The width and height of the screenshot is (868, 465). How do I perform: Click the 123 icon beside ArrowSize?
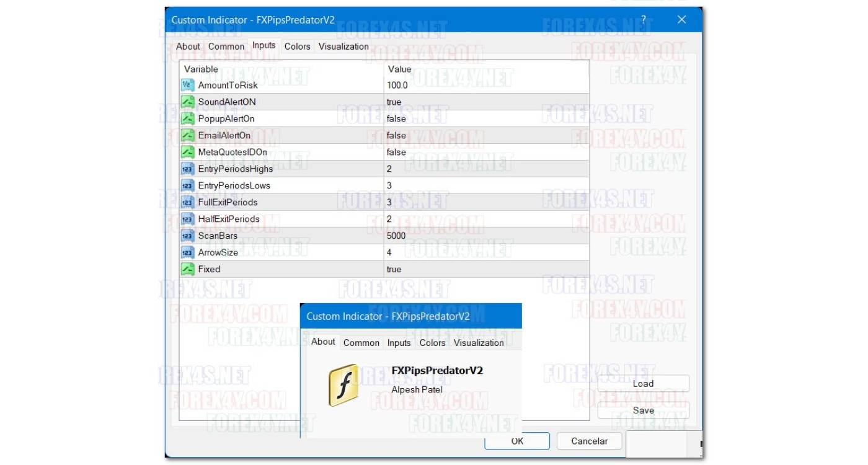coord(188,252)
